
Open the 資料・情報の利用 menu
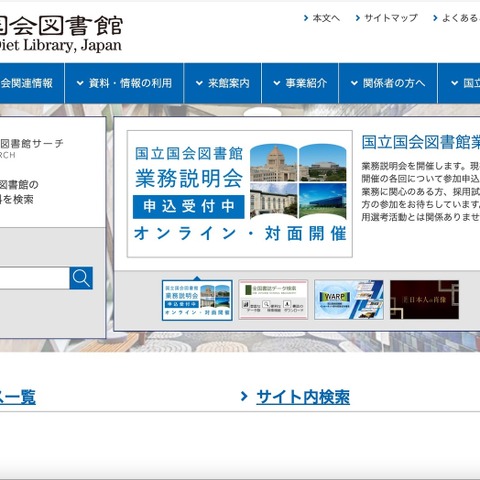(x=124, y=83)
